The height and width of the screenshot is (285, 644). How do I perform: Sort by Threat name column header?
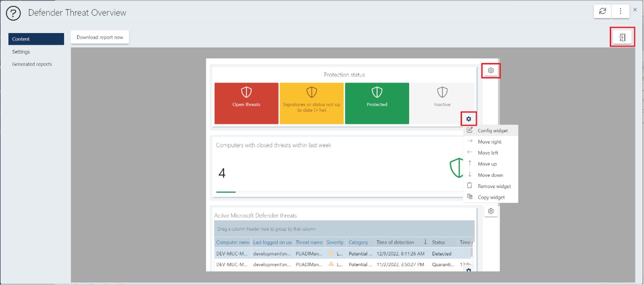309,242
